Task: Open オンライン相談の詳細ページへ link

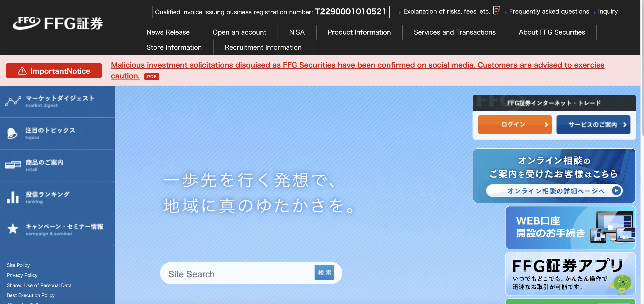Action: (x=554, y=191)
